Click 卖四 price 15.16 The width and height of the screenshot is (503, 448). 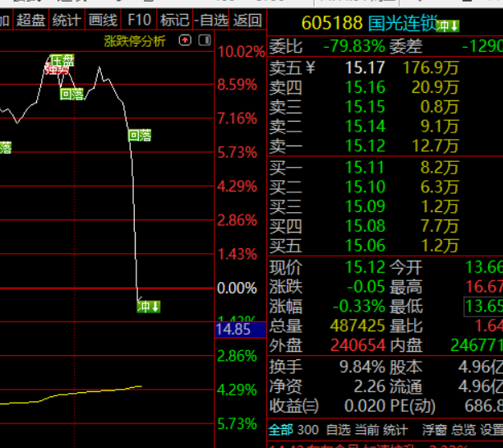click(x=365, y=87)
